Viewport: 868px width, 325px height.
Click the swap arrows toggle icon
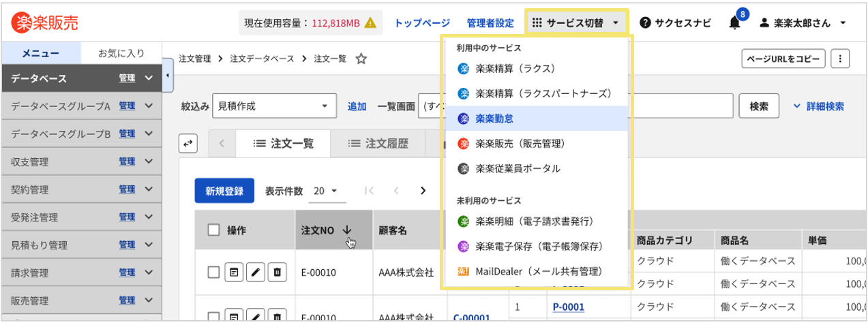pyautogui.click(x=188, y=143)
